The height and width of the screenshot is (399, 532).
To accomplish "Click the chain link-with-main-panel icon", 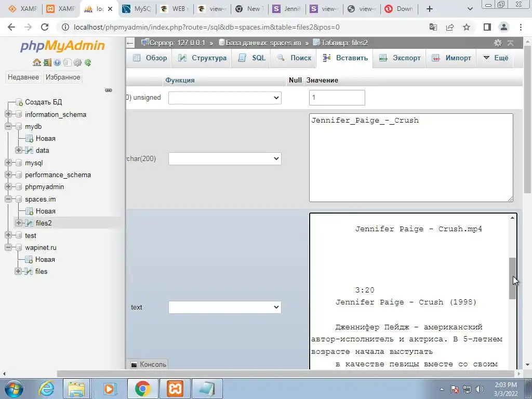I will (109, 90).
